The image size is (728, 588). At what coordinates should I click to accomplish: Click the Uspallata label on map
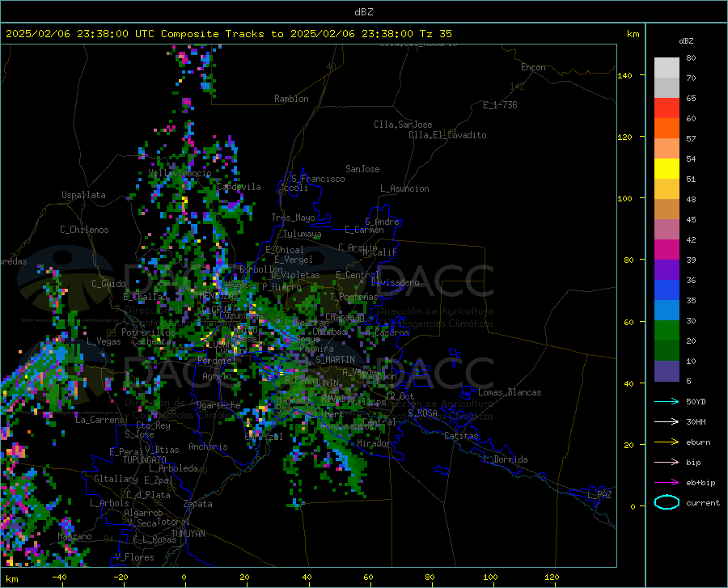coord(83,195)
